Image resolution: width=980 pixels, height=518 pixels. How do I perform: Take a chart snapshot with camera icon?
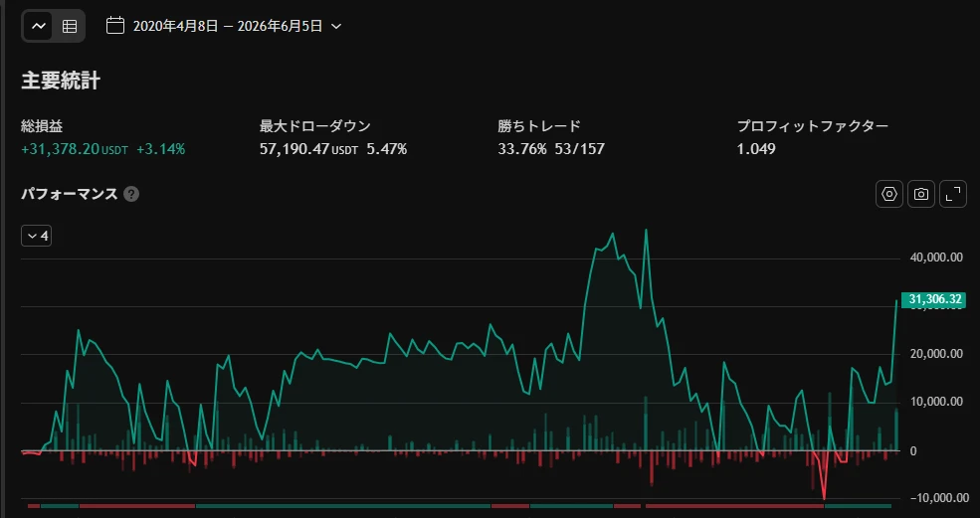[920, 194]
